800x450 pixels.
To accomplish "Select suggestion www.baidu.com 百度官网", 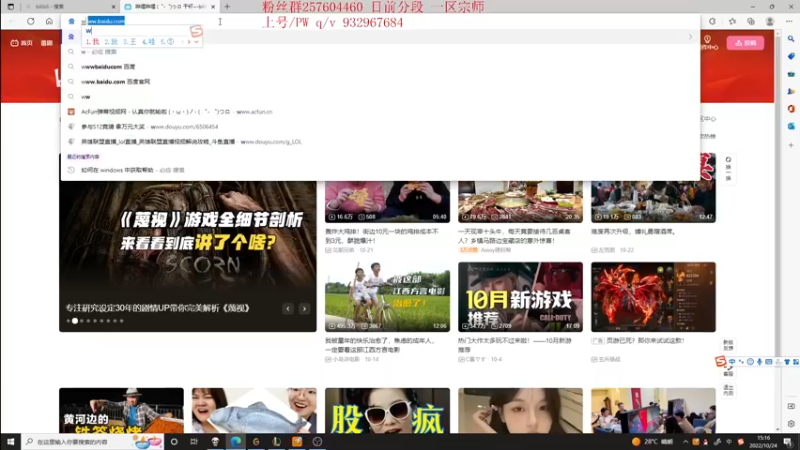I will click(x=115, y=82).
